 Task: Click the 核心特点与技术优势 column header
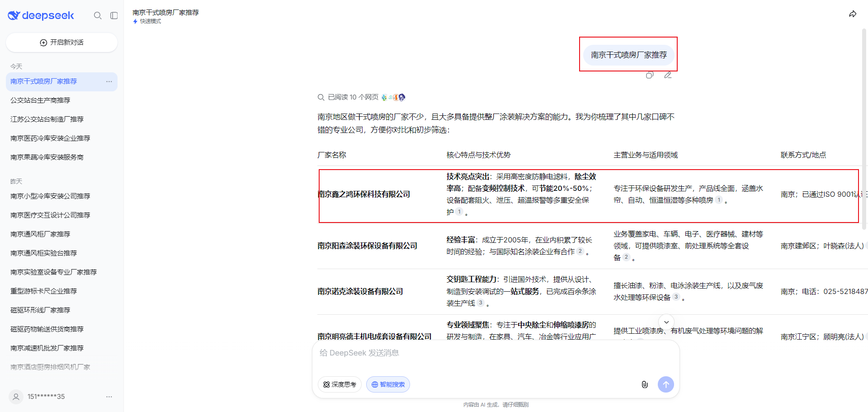pyautogui.click(x=478, y=155)
